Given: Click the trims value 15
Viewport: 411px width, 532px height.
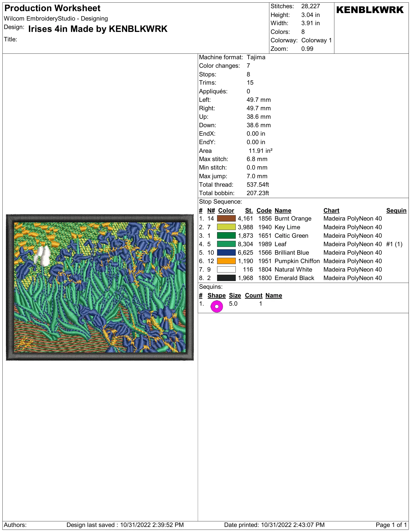Looking at the screenshot, I should (x=250, y=82).
